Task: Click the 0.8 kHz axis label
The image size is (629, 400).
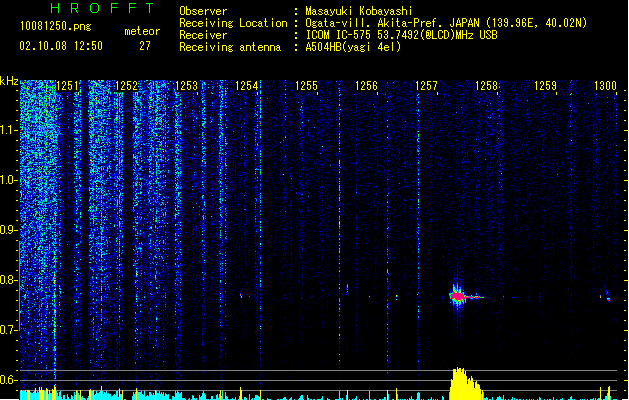Action: 8,280
